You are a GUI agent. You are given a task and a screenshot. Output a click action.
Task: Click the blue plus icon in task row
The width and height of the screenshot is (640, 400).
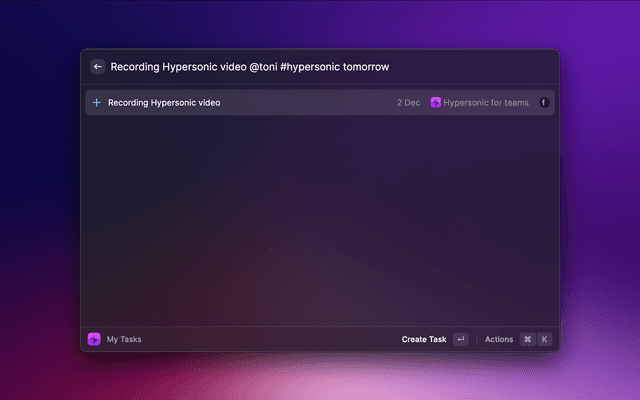click(96, 102)
